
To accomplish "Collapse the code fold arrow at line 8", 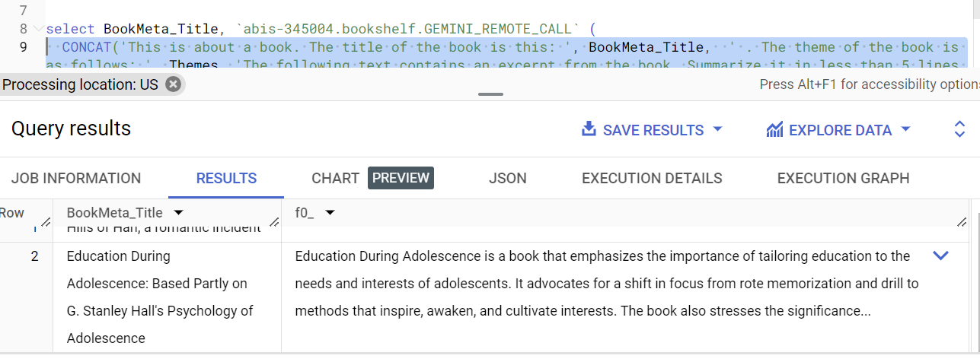I will coord(37,29).
